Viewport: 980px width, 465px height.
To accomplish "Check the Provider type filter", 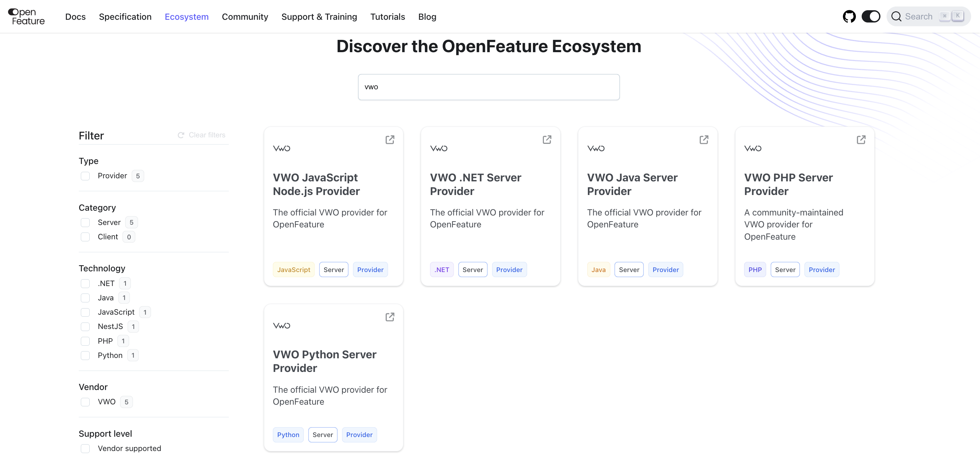I will coord(85,176).
